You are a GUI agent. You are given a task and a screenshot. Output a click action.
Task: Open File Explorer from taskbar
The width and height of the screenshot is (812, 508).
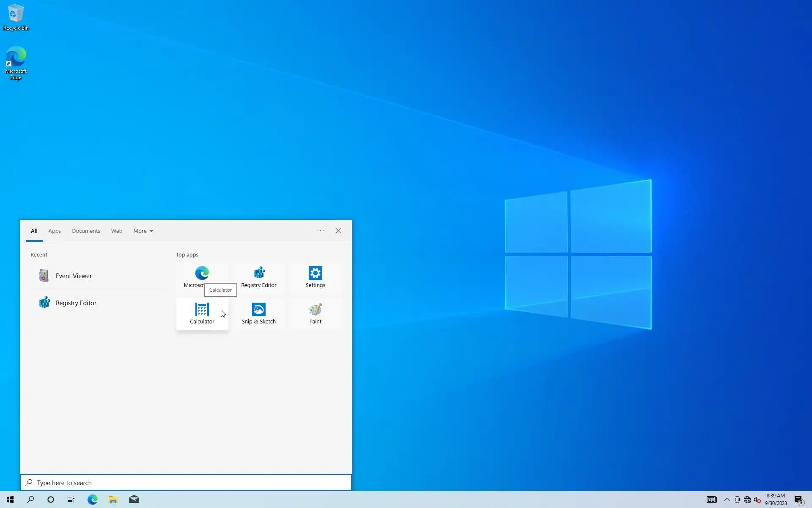(113, 500)
